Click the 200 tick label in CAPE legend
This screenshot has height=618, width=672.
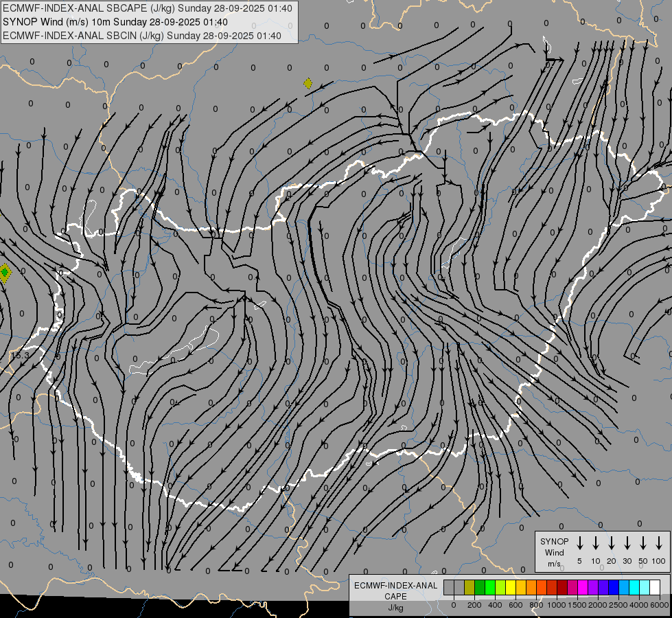pyautogui.click(x=474, y=605)
